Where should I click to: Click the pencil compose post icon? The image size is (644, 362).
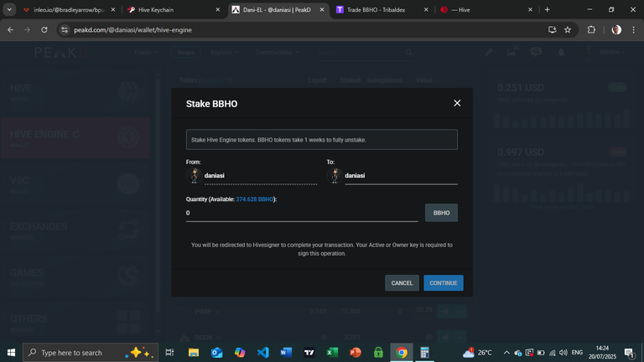(x=488, y=52)
